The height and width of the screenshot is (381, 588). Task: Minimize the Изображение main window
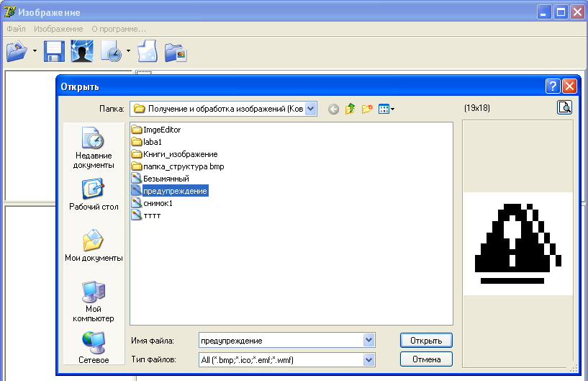pos(544,12)
